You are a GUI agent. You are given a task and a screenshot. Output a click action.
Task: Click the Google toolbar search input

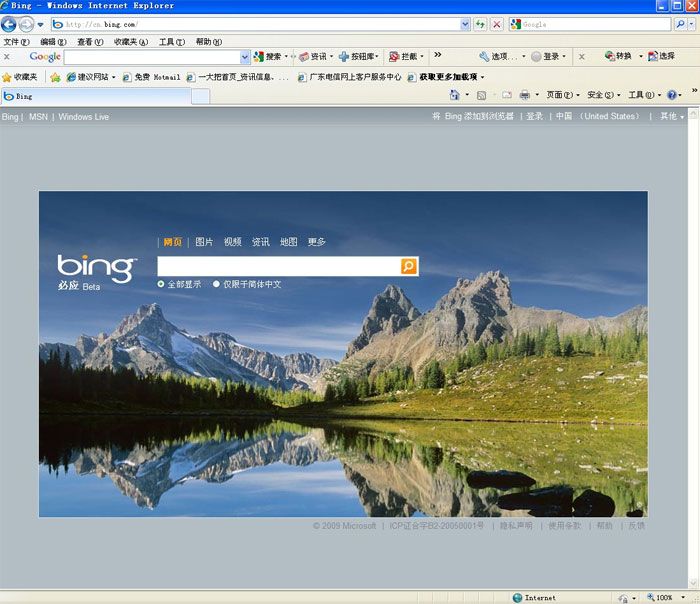(x=152, y=57)
